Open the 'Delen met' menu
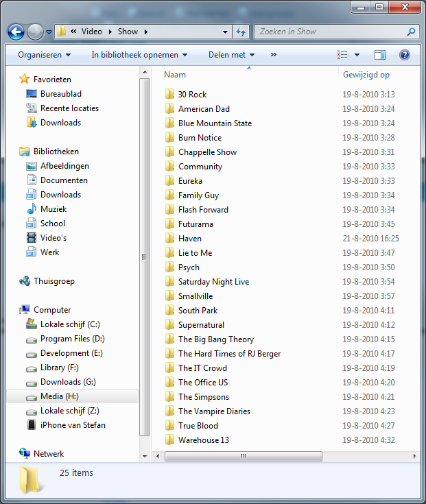Screen dimensions: 426x504 (x=231, y=55)
